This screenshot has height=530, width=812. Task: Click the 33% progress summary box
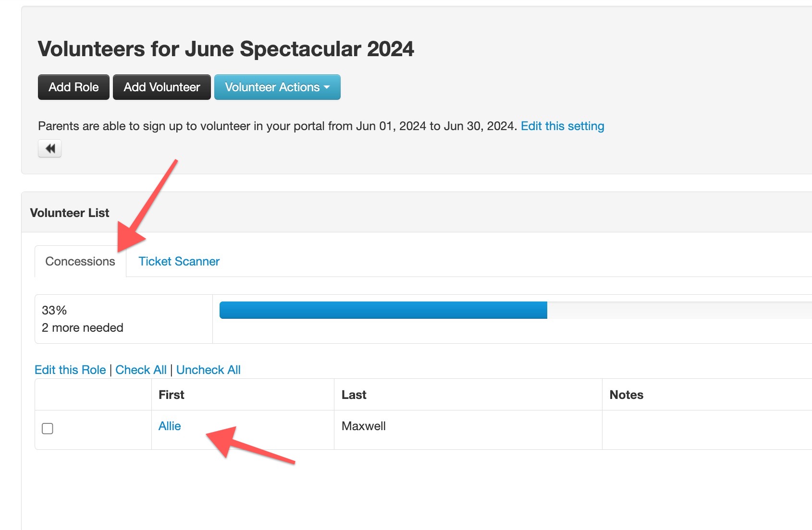tap(123, 319)
